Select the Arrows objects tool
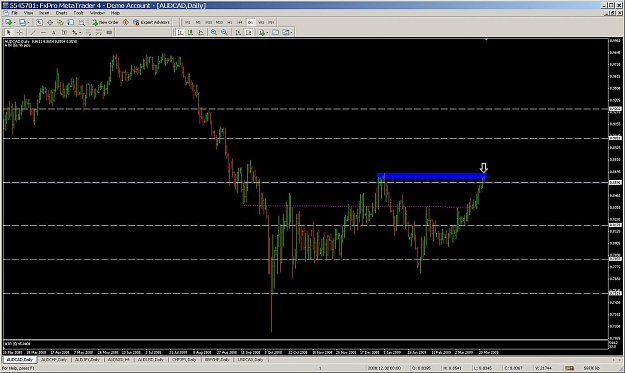The width and height of the screenshot is (625, 373). tap(75, 33)
